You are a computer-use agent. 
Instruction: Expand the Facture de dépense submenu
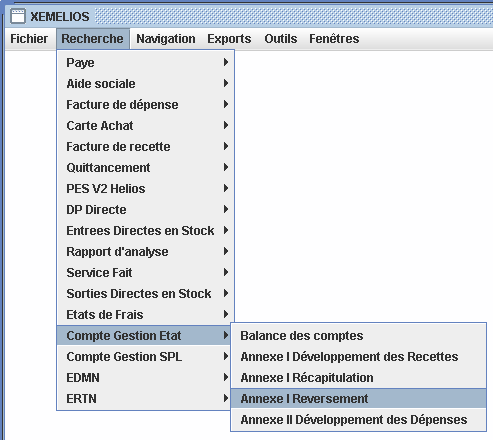click(x=145, y=105)
